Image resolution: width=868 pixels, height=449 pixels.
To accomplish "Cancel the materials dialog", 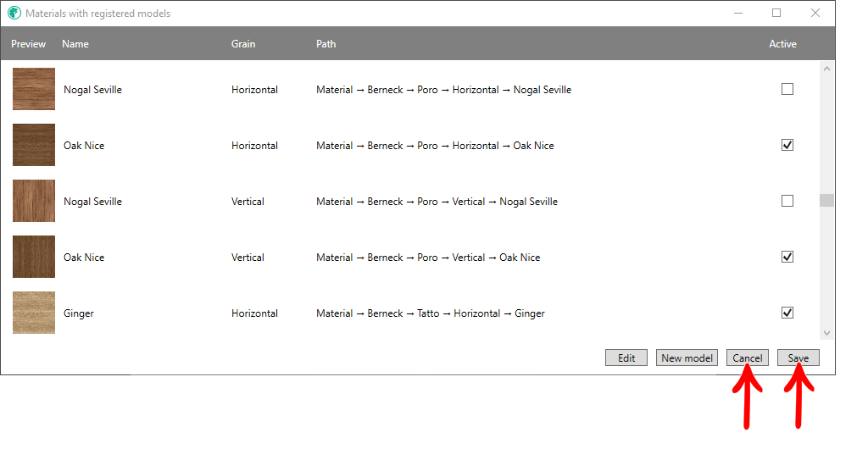I will point(748,358).
